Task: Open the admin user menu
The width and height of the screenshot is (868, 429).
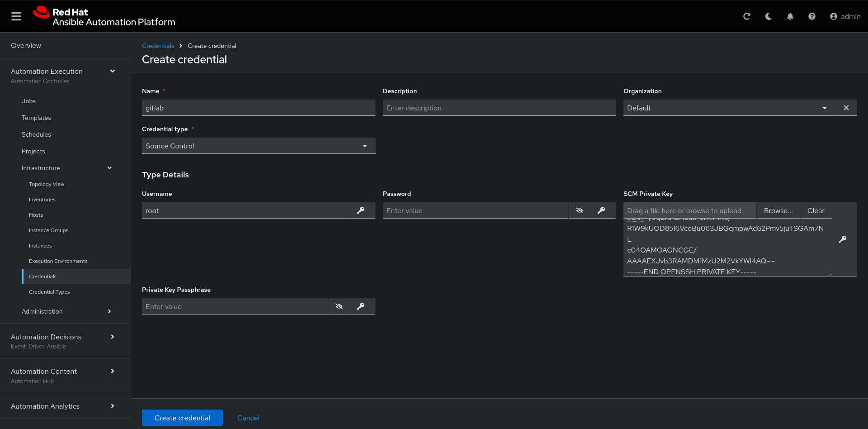Action: pos(845,16)
